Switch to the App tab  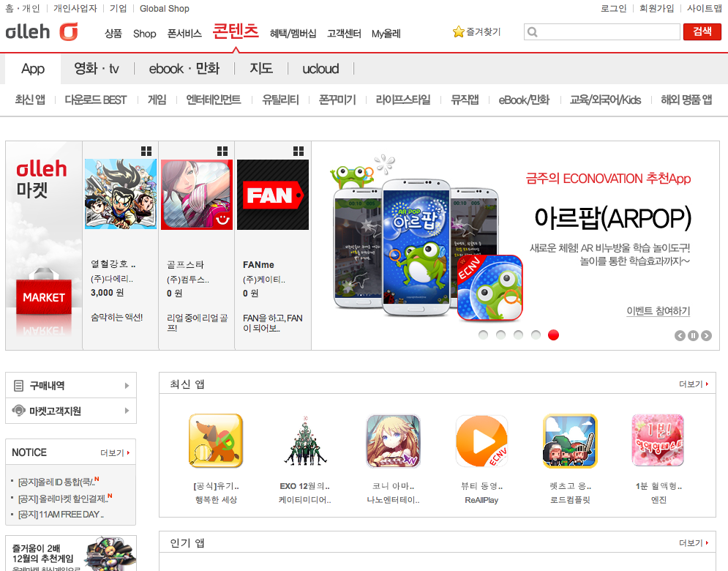tap(33, 69)
